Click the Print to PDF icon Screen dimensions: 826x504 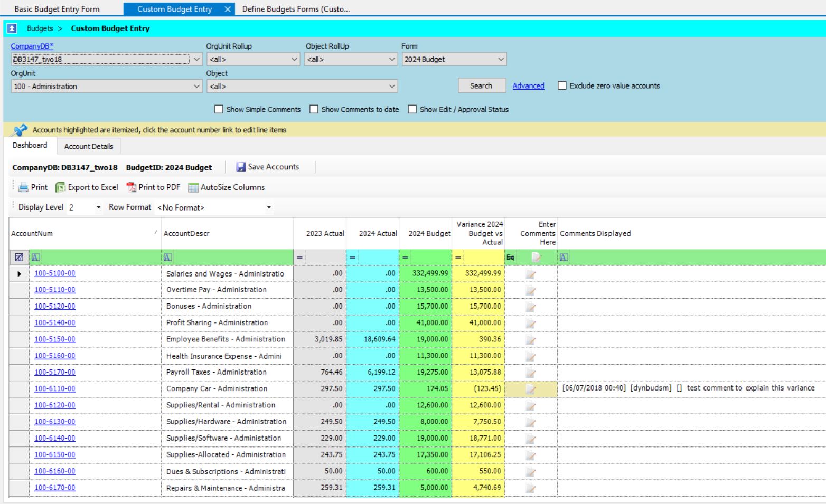point(132,187)
